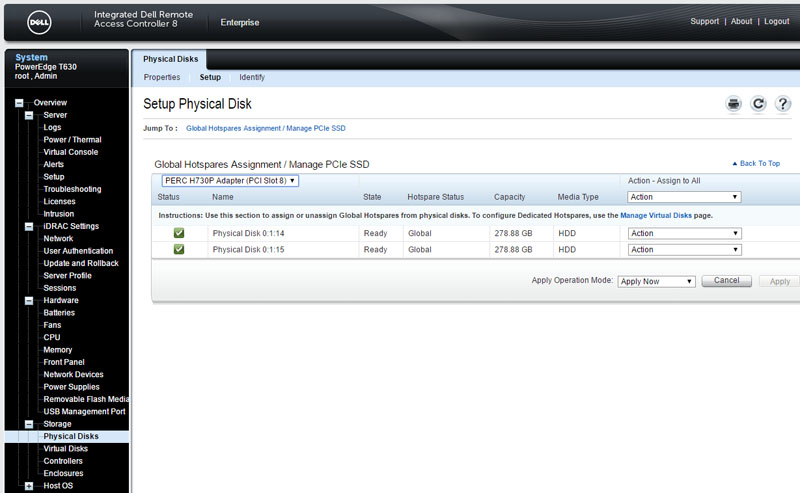Click the Apply button
This screenshot has width=800, height=493.
tap(780, 281)
